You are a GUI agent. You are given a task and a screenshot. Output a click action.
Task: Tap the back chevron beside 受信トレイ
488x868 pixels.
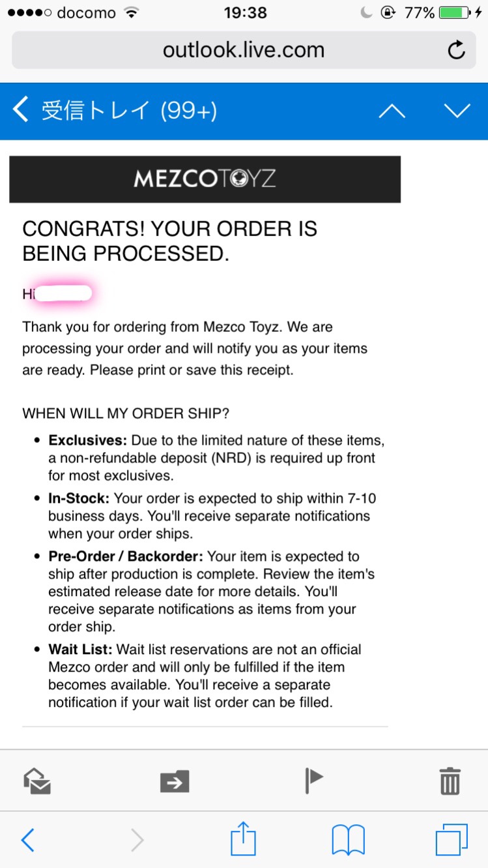(21, 110)
